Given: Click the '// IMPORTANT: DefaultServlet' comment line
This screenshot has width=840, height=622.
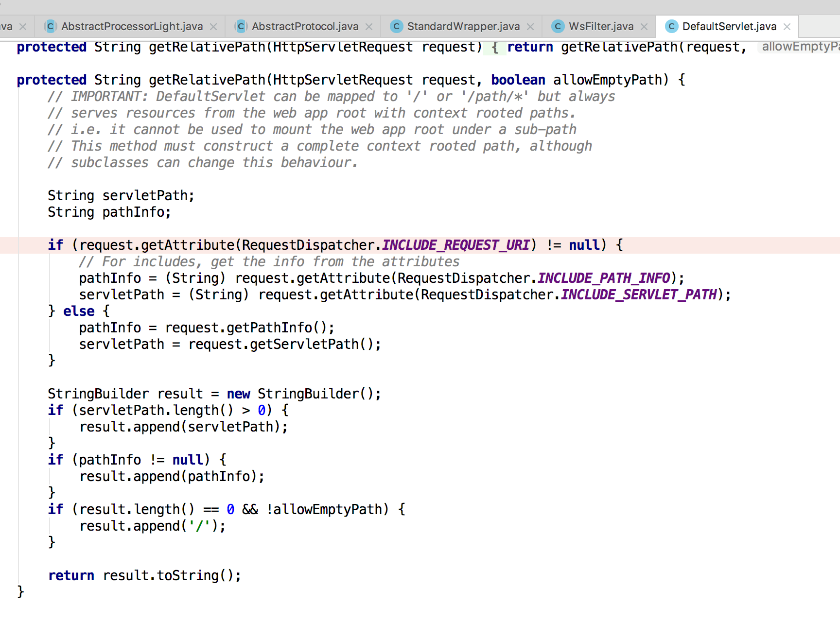Looking at the screenshot, I should coord(332,96).
